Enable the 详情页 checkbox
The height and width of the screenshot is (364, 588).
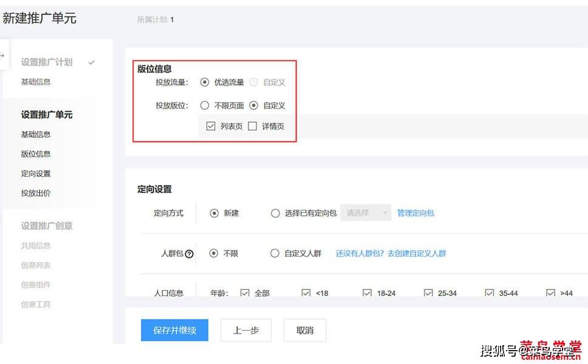point(253,127)
